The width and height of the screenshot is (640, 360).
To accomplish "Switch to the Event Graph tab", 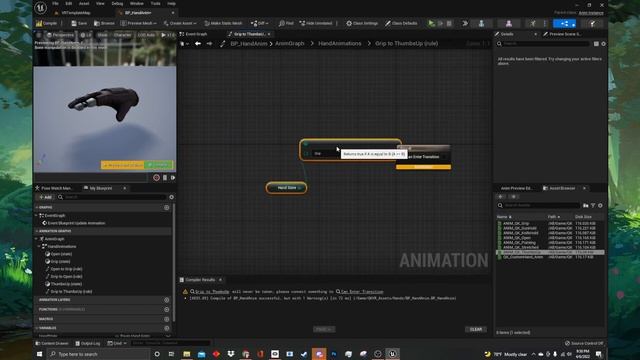I will (194, 34).
